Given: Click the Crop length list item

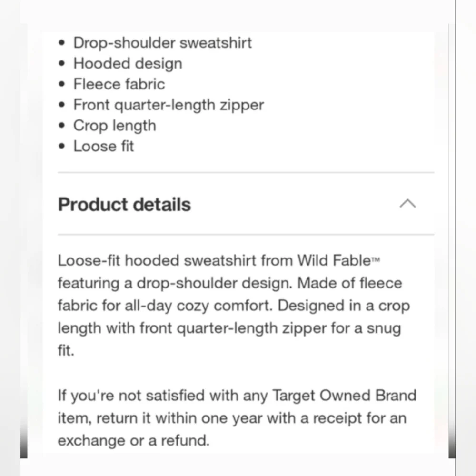Looking at the screenshot, I should [x=115, y=126].
